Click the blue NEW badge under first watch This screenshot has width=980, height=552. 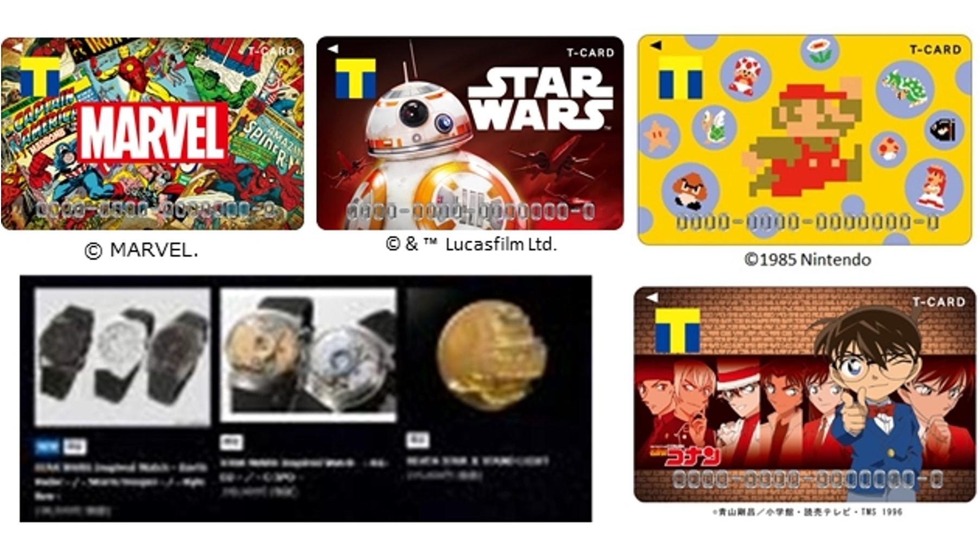pyautogui.click(x=47, y=447)
